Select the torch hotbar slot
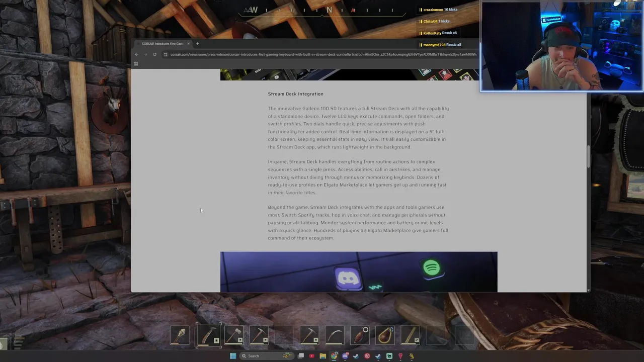Viewport: 644px width, 362px height. pos(180,335)
